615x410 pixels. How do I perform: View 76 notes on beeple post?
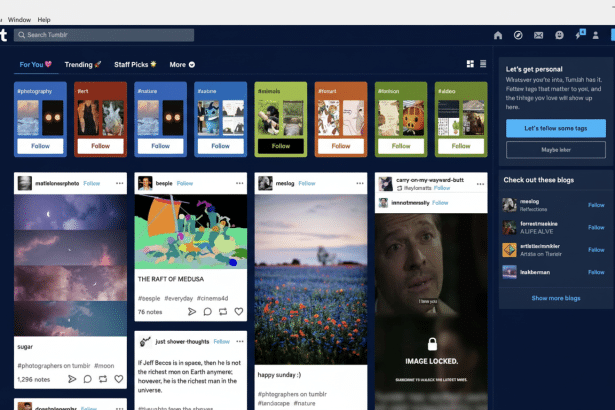[150, 312]
